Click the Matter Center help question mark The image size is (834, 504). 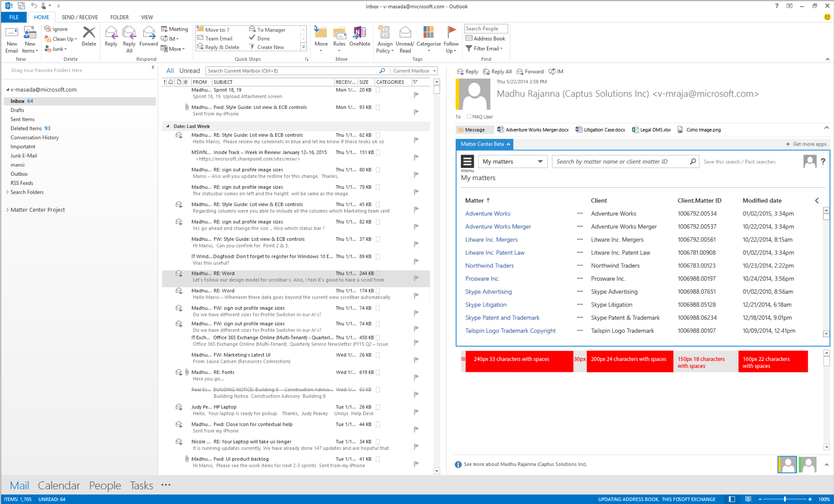[x=823, y=161]
